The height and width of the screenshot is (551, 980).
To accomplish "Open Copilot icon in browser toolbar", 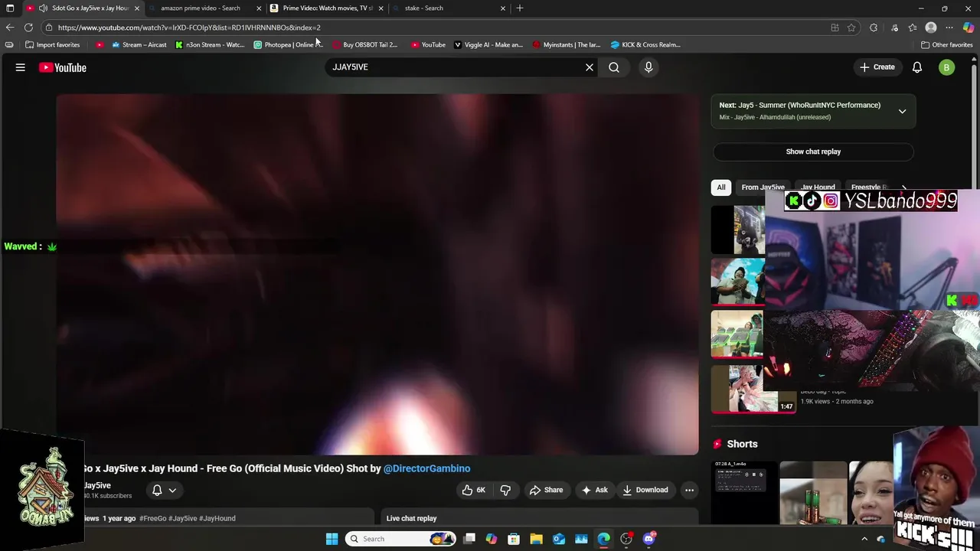I will 969,28.
